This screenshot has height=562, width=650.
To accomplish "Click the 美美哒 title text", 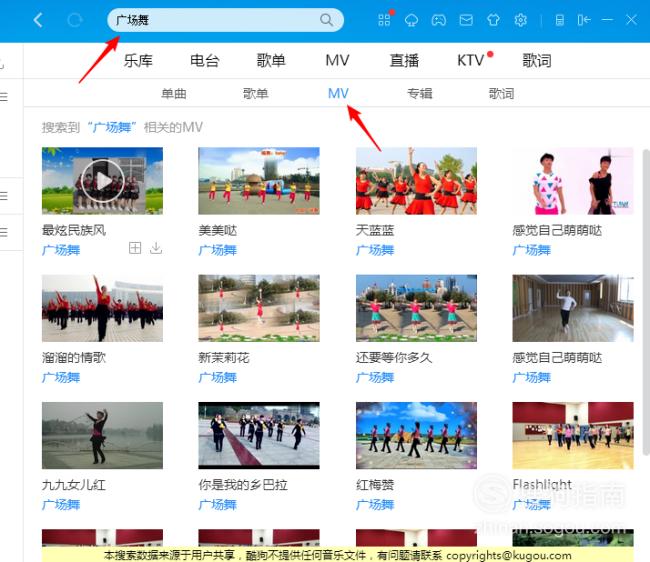I will 217,230.
